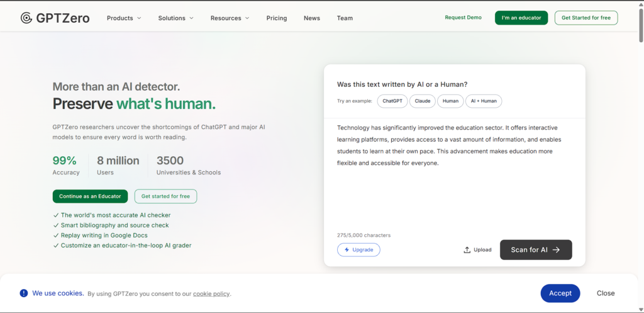Click the blue cookie notice info icon

[24, 293]
